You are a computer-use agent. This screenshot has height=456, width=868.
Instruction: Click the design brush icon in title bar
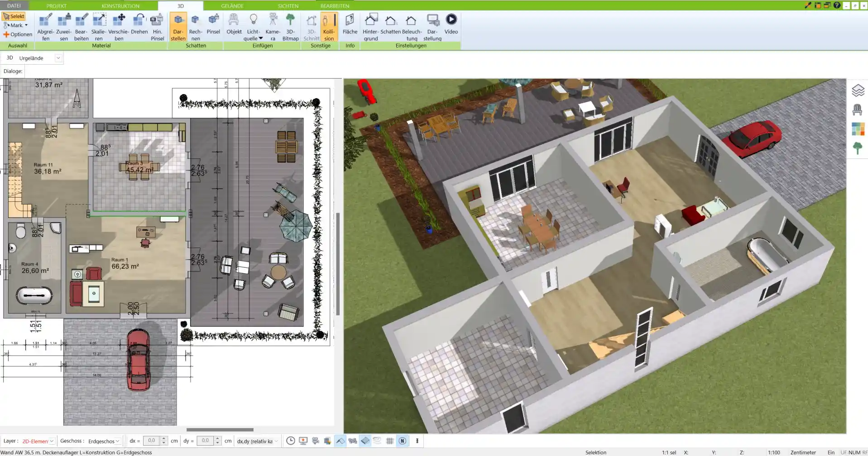[x=808, y=5]
